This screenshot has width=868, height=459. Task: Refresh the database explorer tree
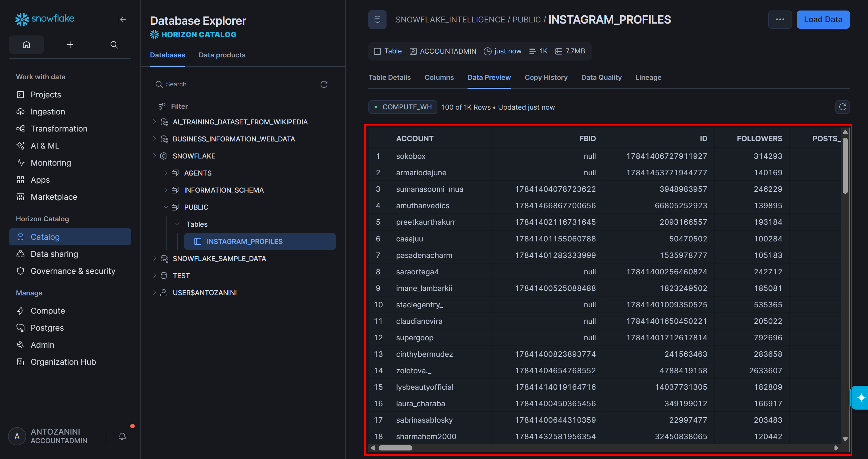pos(324,84)
